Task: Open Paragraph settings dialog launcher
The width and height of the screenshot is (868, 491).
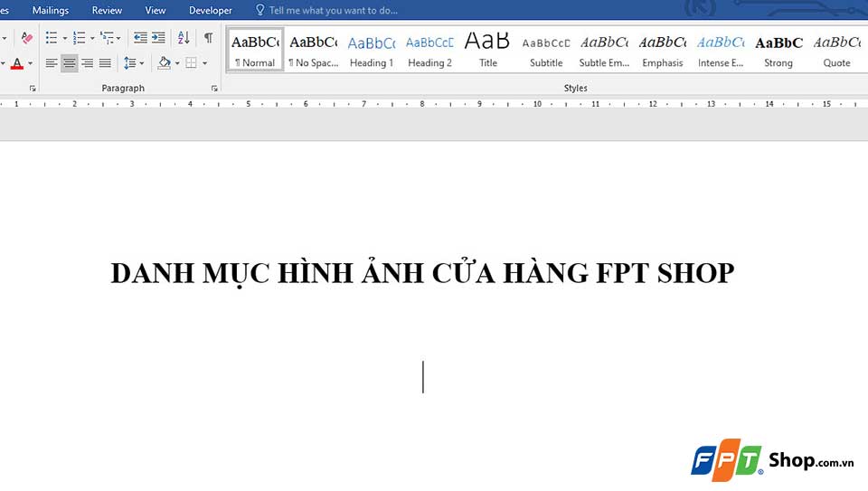Action: click(214, 89)
